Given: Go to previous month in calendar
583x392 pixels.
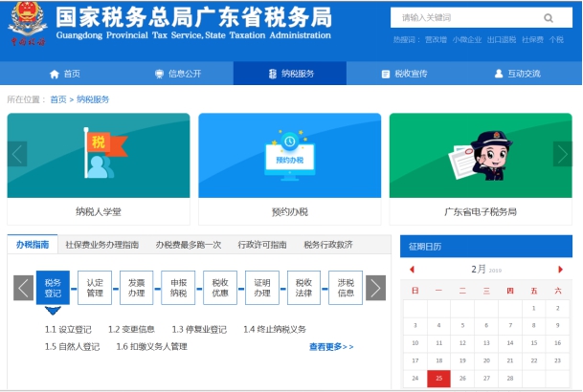Looking at the screenshot, I should [412, 270].
